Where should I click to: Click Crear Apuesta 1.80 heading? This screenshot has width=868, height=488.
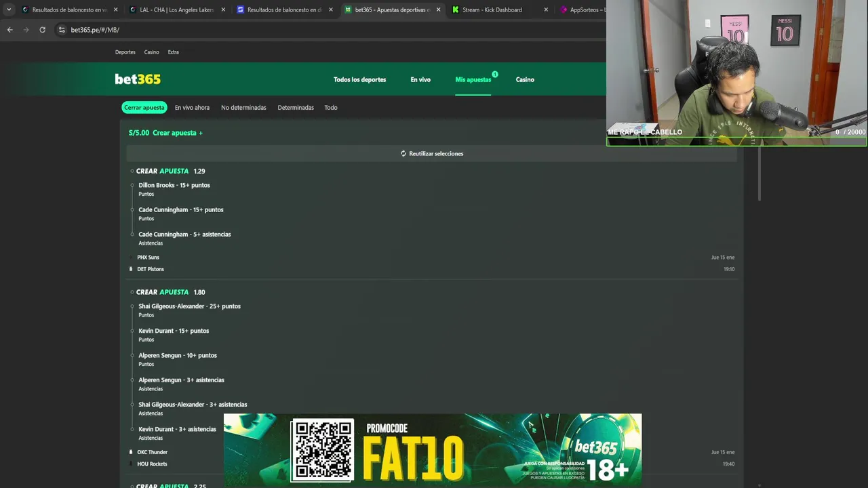170,292
